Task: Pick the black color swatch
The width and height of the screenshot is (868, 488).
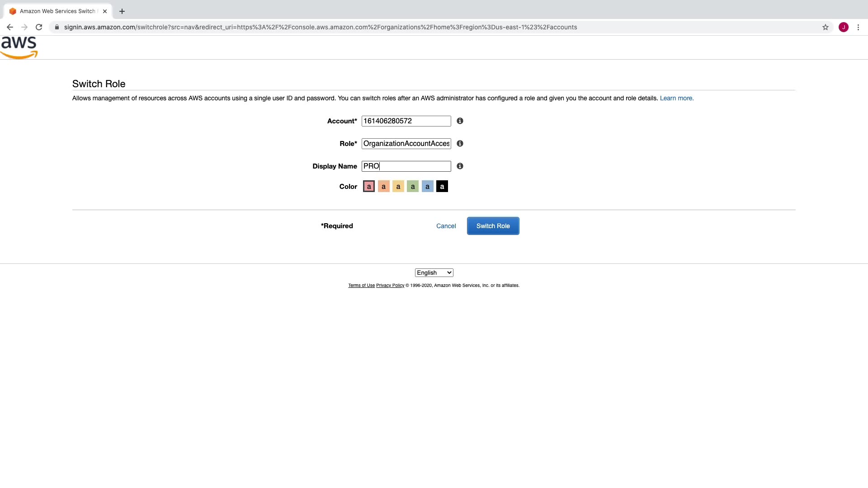Action: pyautogui.click(x=442, y=187)
